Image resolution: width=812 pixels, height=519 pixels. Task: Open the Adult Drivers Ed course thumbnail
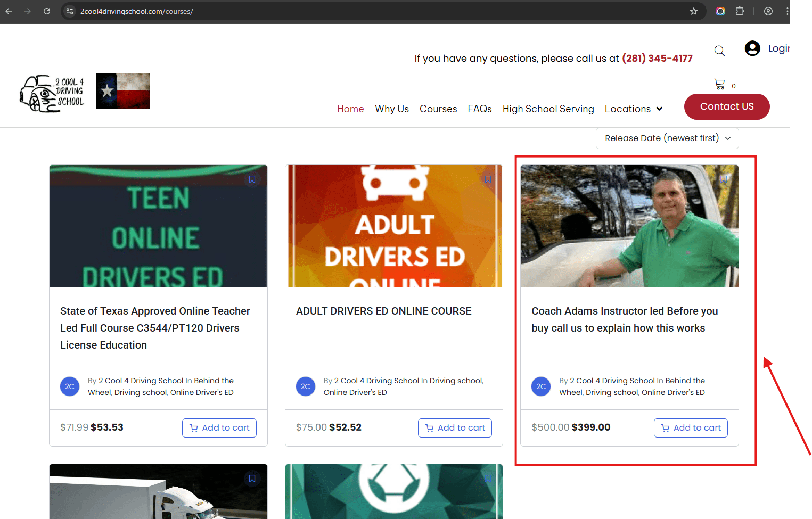point(393,226)
